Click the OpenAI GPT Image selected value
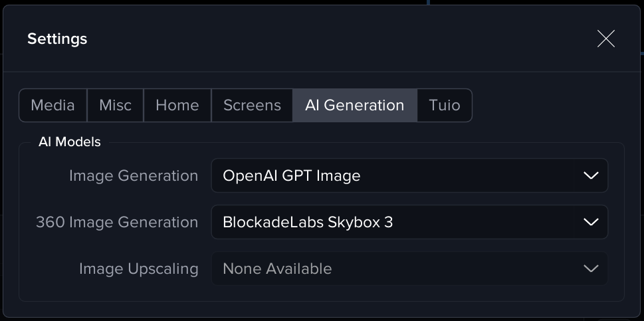The width and height of the screenshot is (644, 321). point(292,175)
